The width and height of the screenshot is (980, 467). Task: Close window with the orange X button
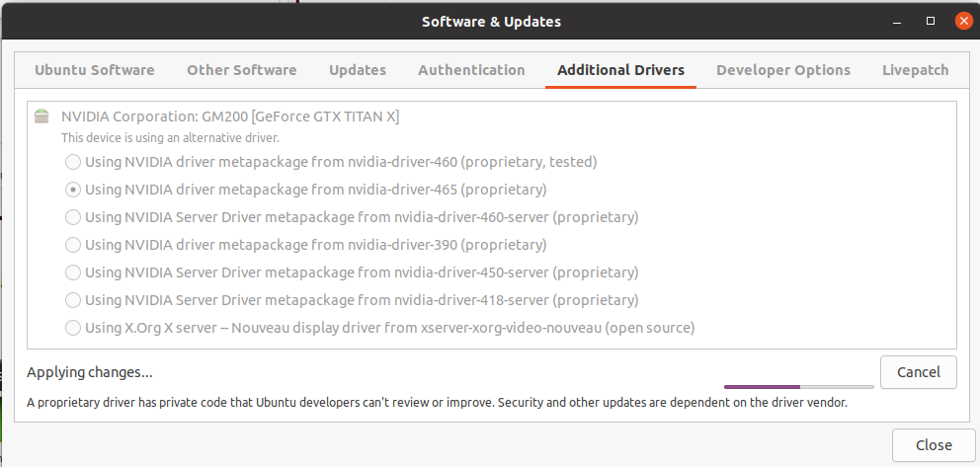point(964,22)
